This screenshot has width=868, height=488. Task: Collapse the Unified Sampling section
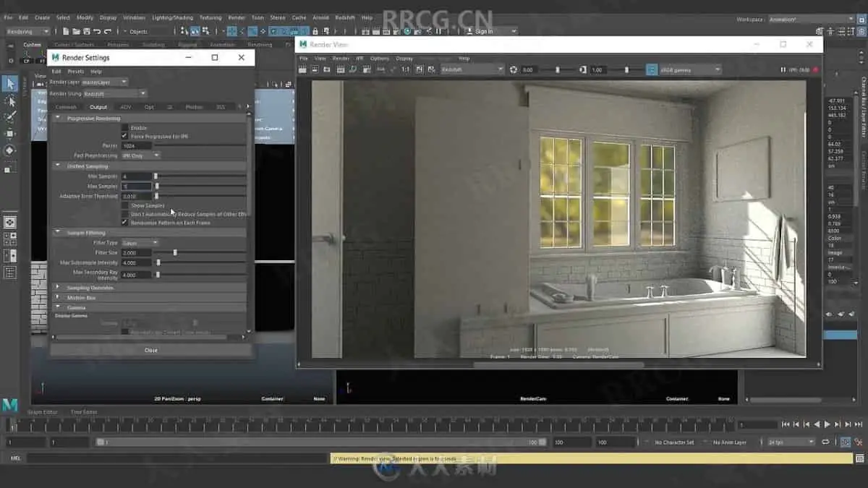[x=59, y=166]
